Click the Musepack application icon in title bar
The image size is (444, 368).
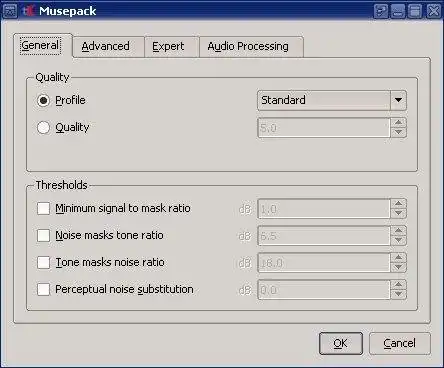[x=29, y=11]
